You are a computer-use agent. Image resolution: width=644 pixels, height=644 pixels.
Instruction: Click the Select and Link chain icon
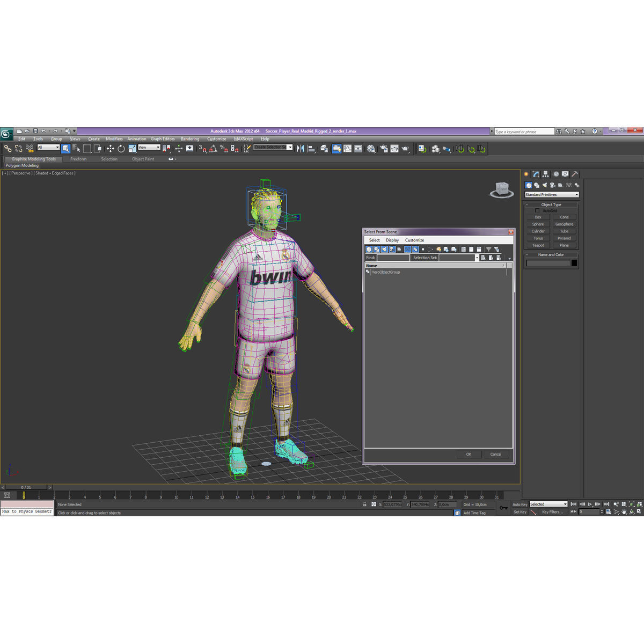8,149
